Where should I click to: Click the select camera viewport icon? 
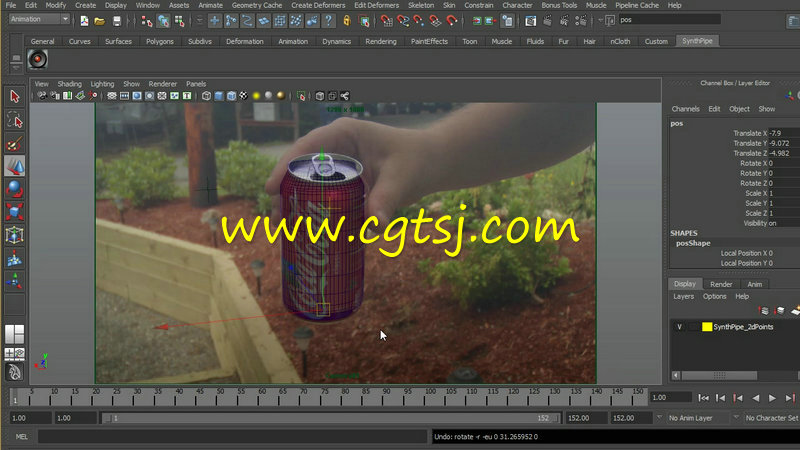(42, 96)
